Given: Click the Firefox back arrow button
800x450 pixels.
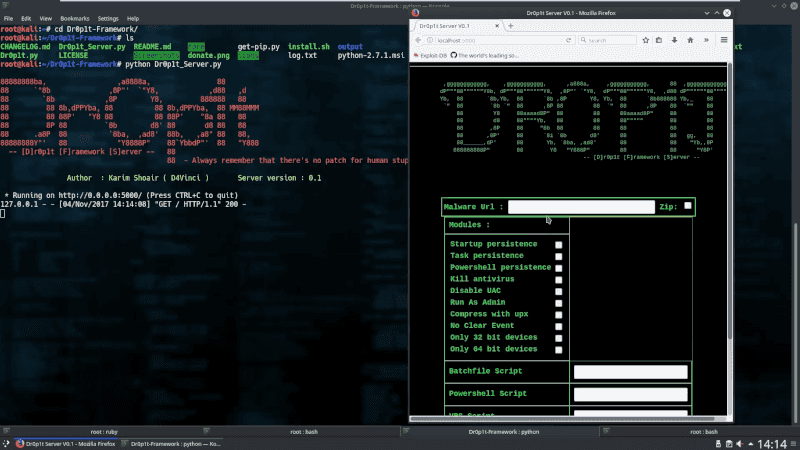Looking at the screenshot, I should [418, 40].
